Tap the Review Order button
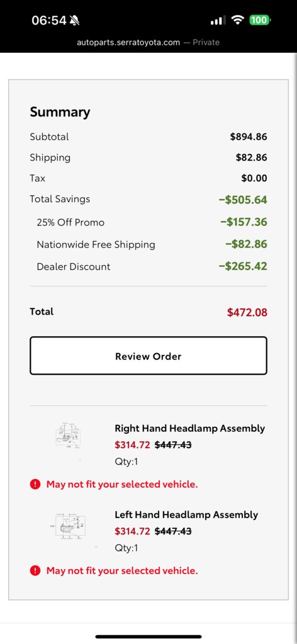Viewport: 297px width, 644px height. pos(148,356)
